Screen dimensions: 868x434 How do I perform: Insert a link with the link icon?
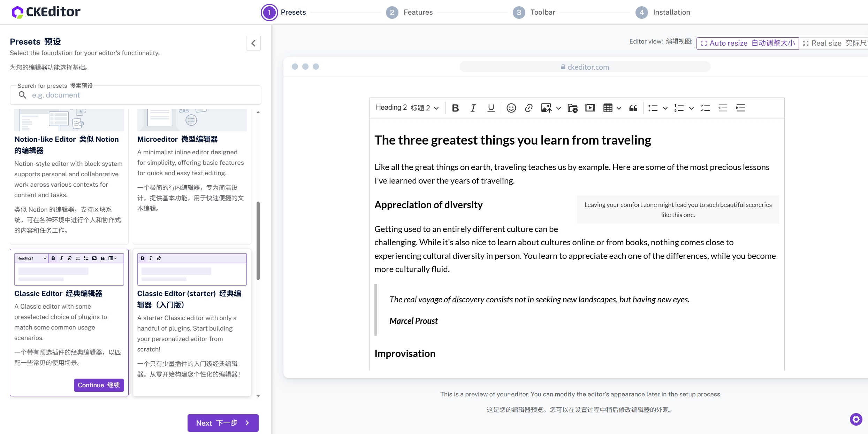coord(528,108)
